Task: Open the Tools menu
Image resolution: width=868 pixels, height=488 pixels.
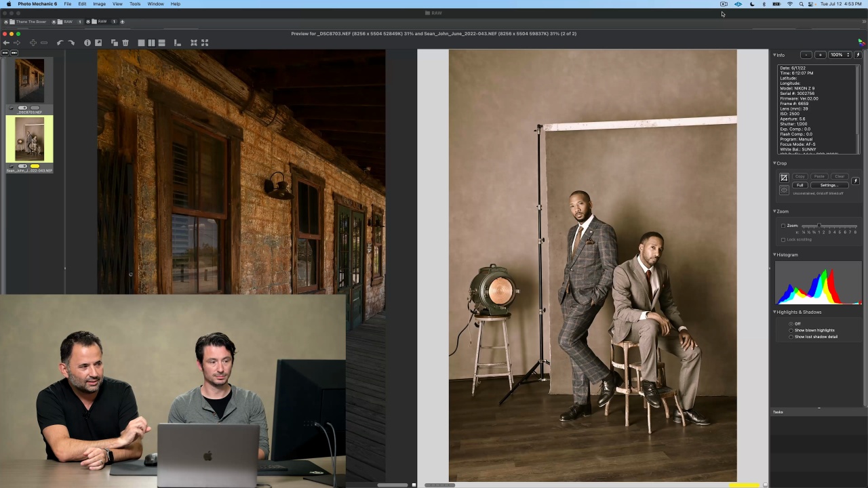Action: 135,4
